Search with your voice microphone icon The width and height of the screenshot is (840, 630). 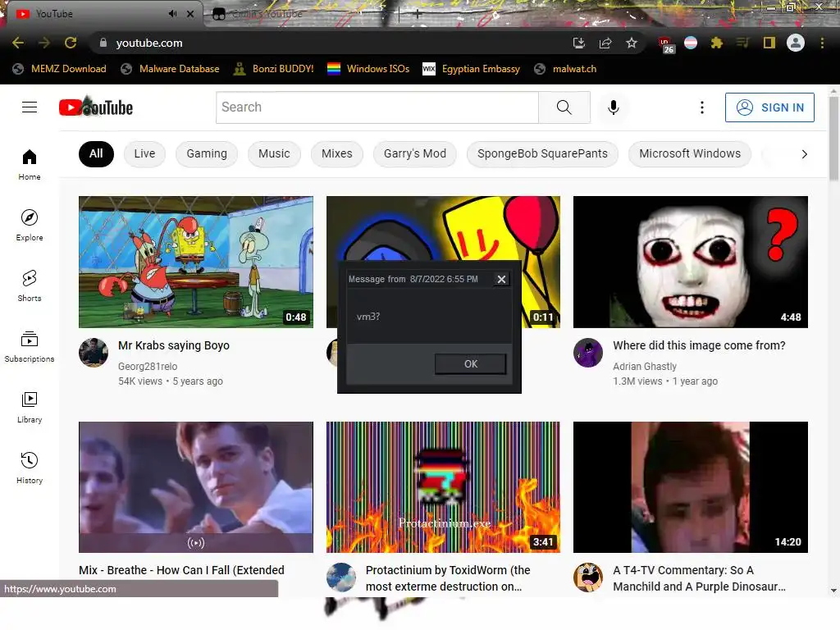(614, 107)
